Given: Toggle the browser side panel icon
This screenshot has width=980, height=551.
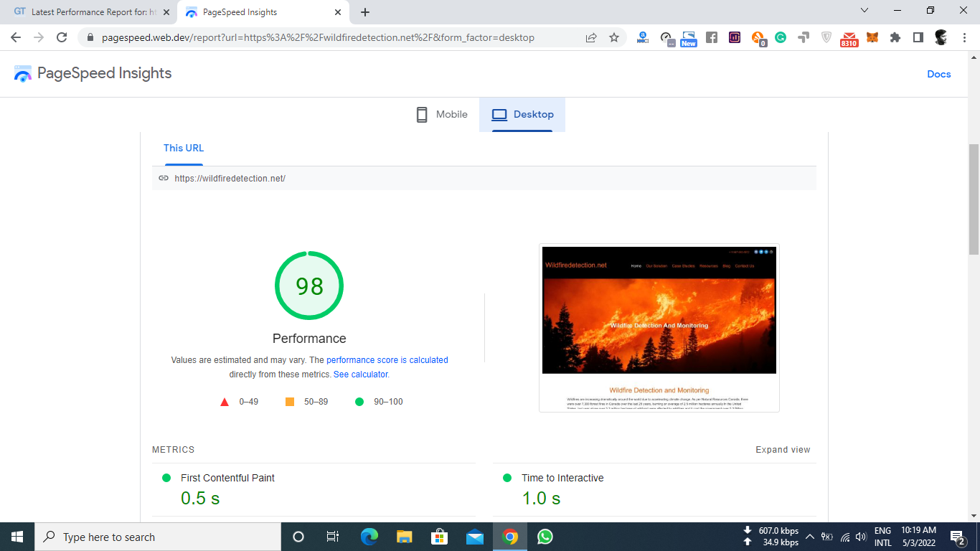Looking at the screenshot, I should pyautogui.click(x=918, y=37).
